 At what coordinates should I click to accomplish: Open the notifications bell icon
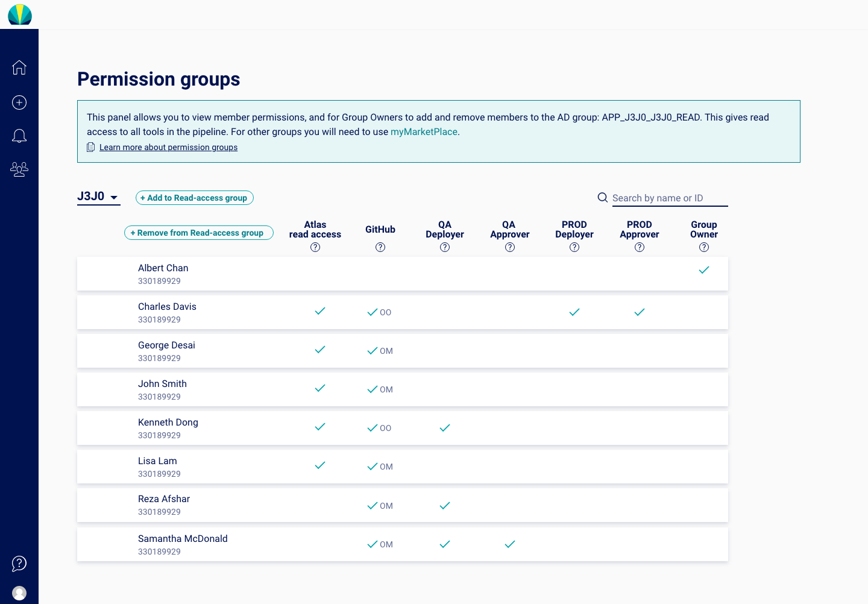pos(19,136)
